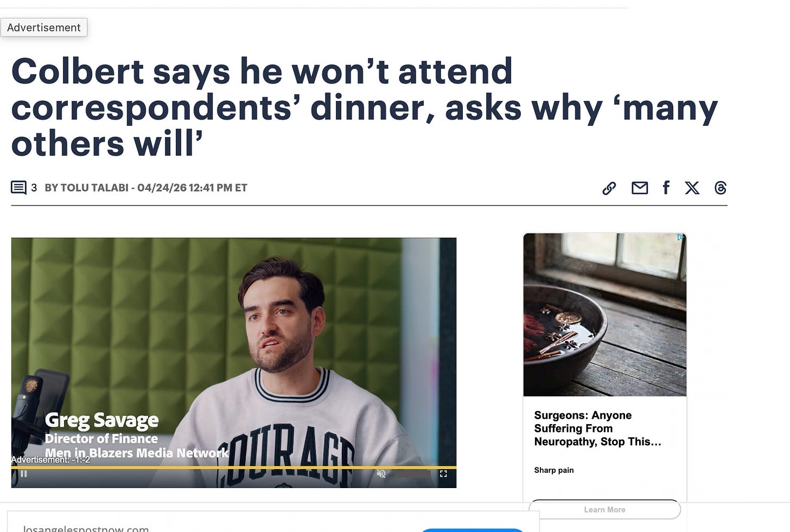Click the video volume level bar

(x=412, y=474)
